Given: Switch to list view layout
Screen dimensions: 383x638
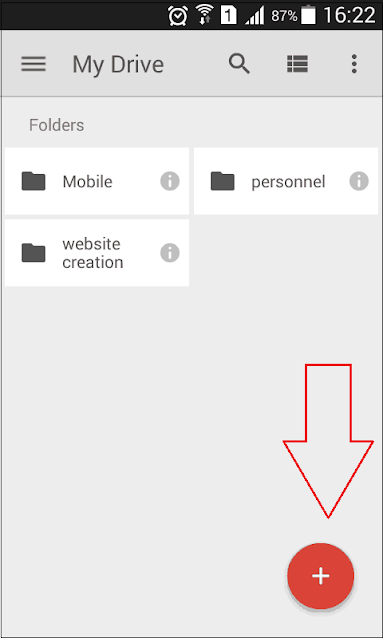Looking at the screenshot, I should click(297, 64).
